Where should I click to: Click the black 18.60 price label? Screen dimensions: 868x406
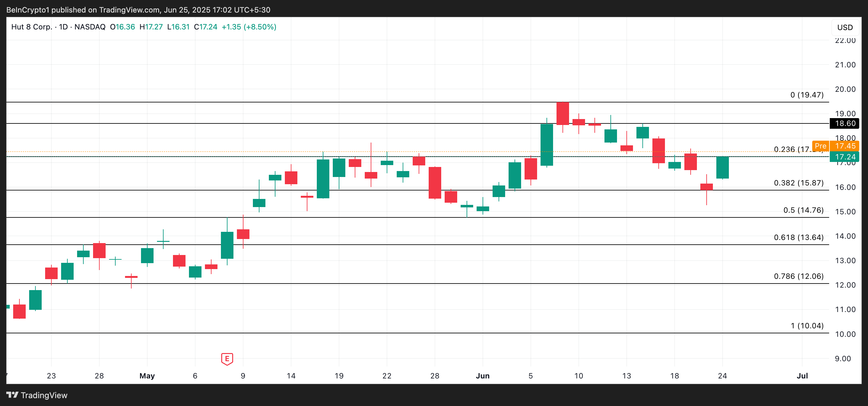(844, 123)
